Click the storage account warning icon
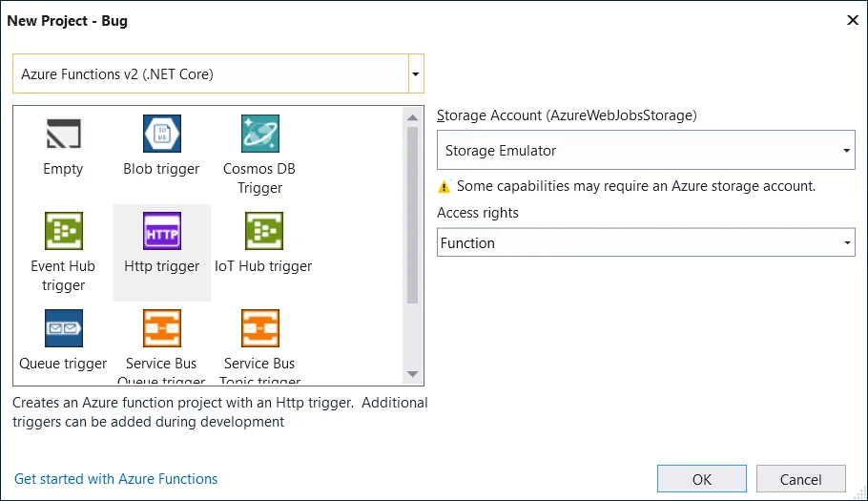Viewport: 868px width, 501px height. point(444,187)
